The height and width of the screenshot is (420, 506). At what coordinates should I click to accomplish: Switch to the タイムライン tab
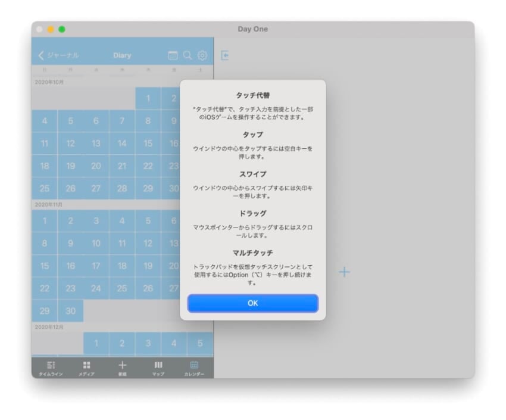[51, 368]
